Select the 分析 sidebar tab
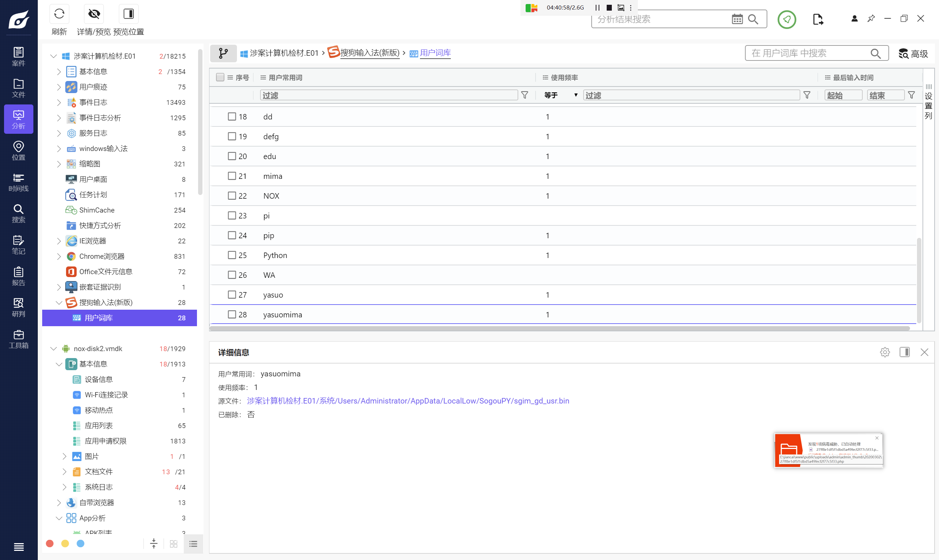The height and width of the screenshot is (560, 939). point(18,119)
